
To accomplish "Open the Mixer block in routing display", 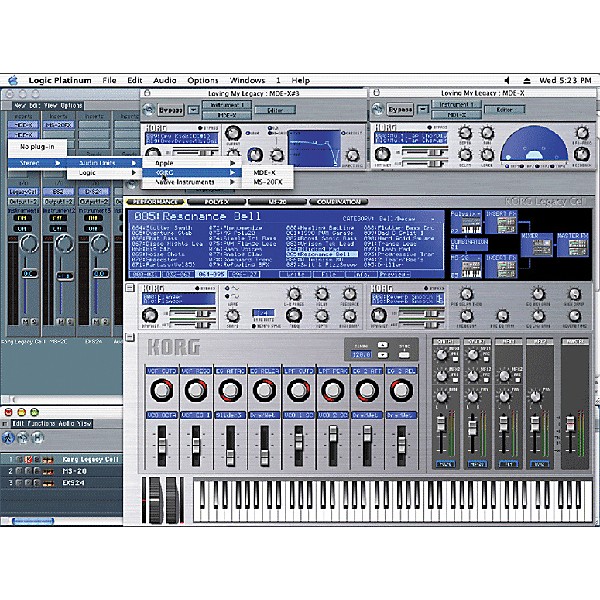I will click(x=537, y=244).
